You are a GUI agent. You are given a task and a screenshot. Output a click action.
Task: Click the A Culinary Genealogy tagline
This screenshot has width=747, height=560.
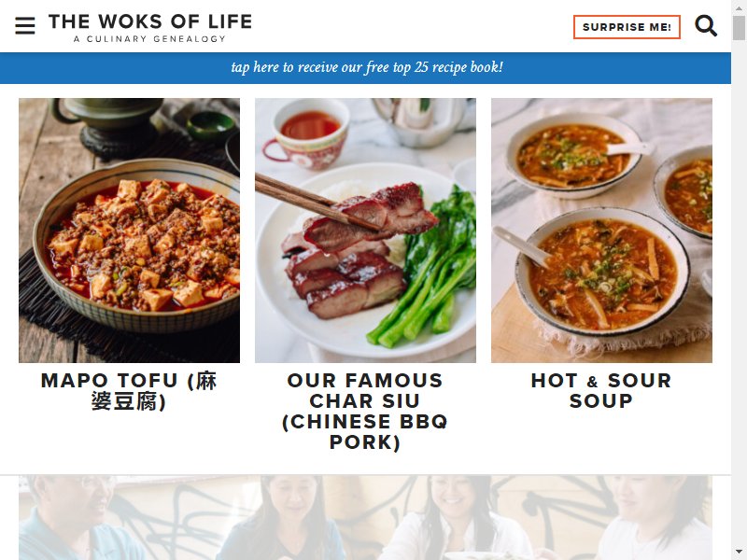[149, 39]
